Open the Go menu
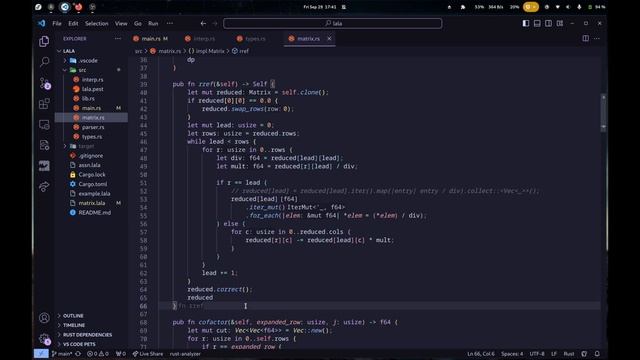The height and width of the screenshot is (360, 640). pos(138,23)
